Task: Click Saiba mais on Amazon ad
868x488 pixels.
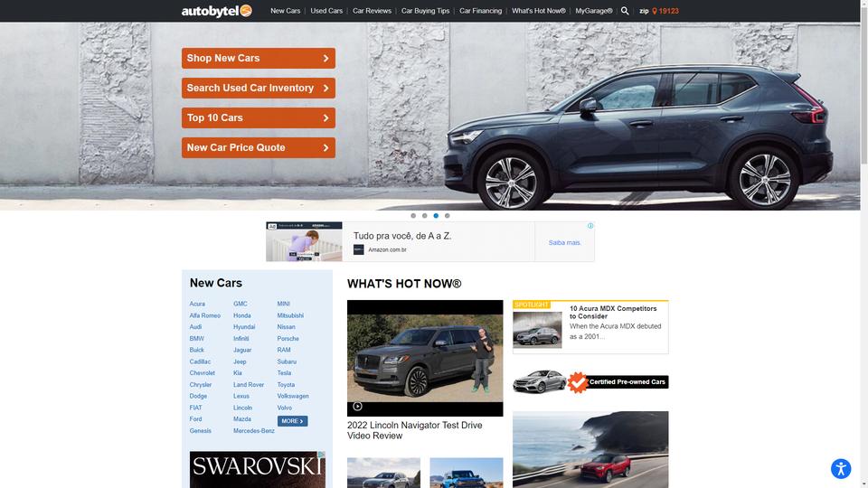Action: [564, 242]
